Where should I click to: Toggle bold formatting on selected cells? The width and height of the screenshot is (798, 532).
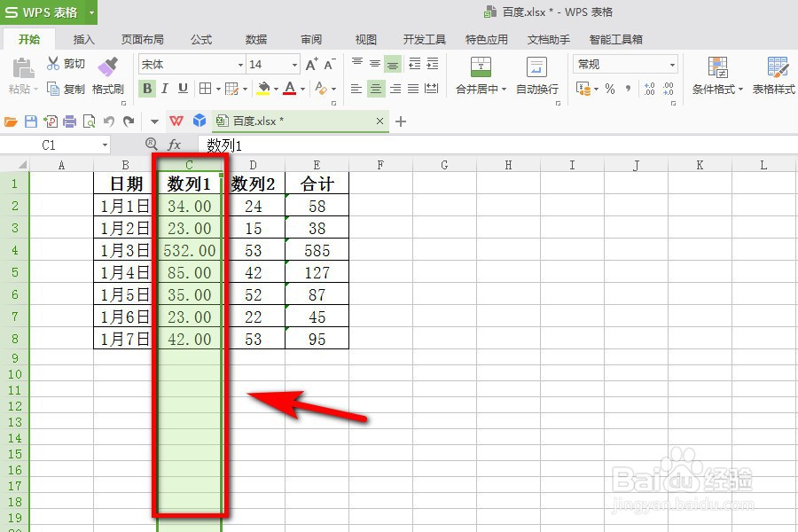(146, 90)
